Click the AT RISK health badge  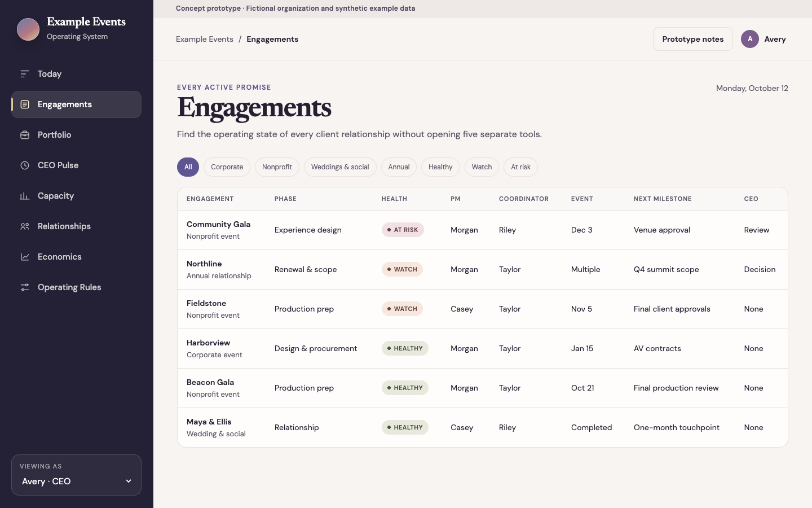(403, 230)
